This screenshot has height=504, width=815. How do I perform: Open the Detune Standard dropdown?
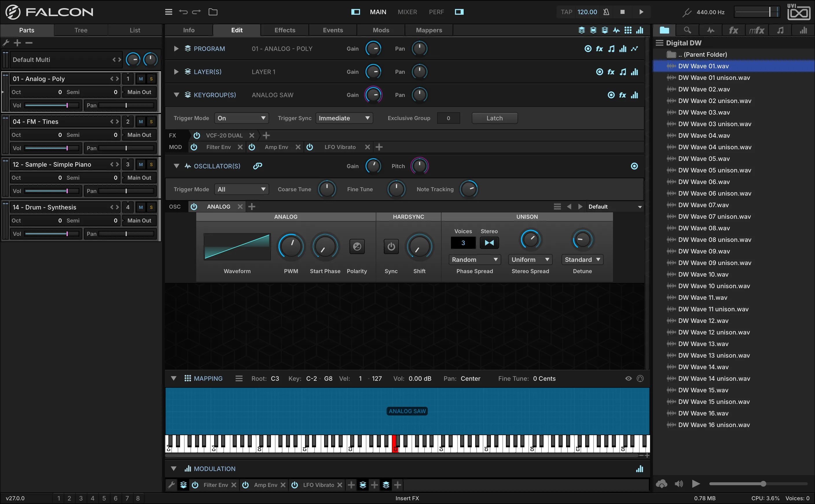click(582, 260)
